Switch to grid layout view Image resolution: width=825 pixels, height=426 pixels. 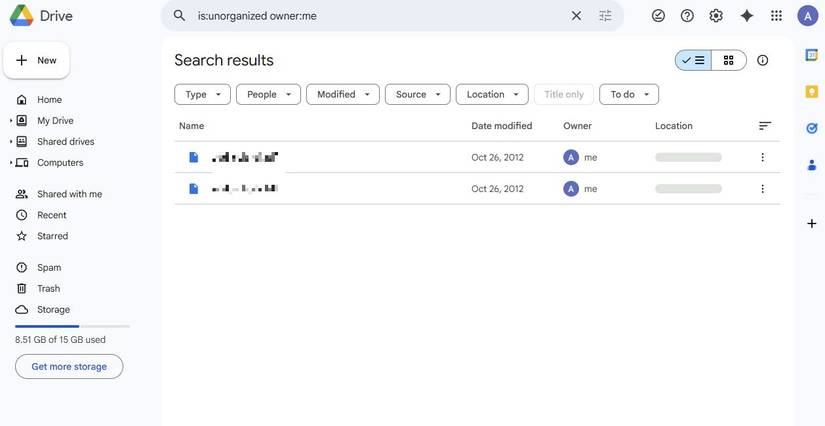729,60
